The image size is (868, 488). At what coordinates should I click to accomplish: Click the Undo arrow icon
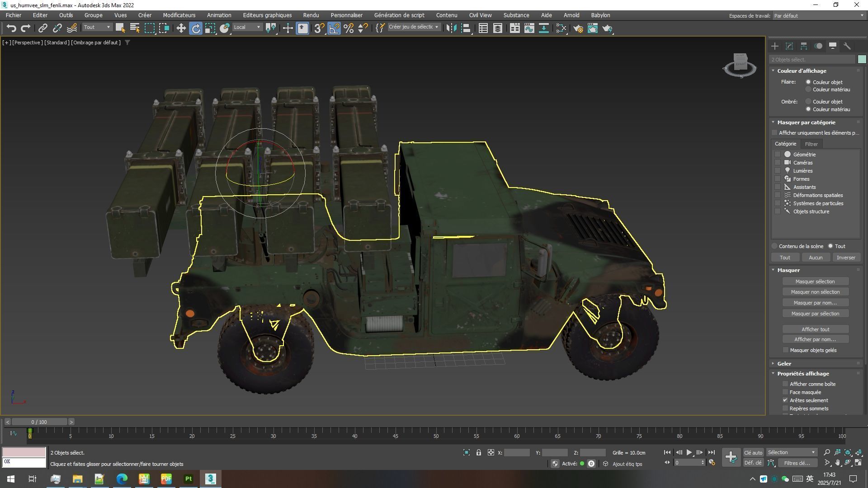point(11,28)
